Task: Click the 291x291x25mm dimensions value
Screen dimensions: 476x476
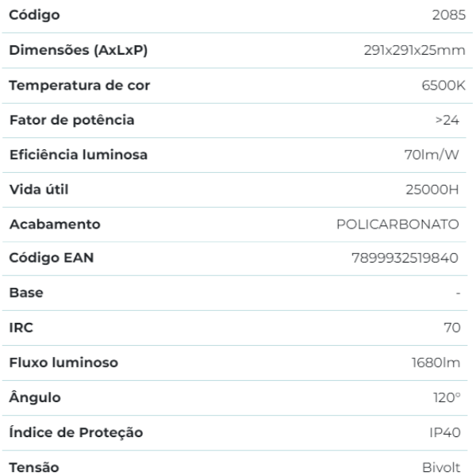Action: coord(409,50)
